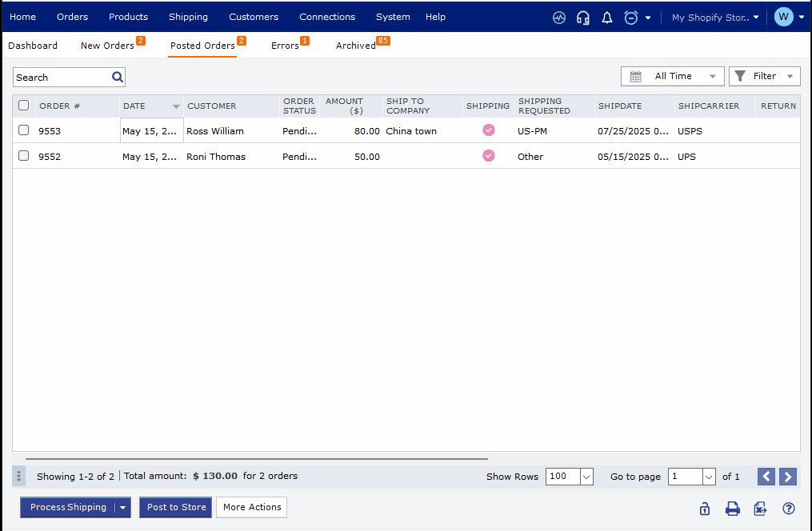Click the headset support icon
The height and width of the screenshot is (531, 812).
582,17
